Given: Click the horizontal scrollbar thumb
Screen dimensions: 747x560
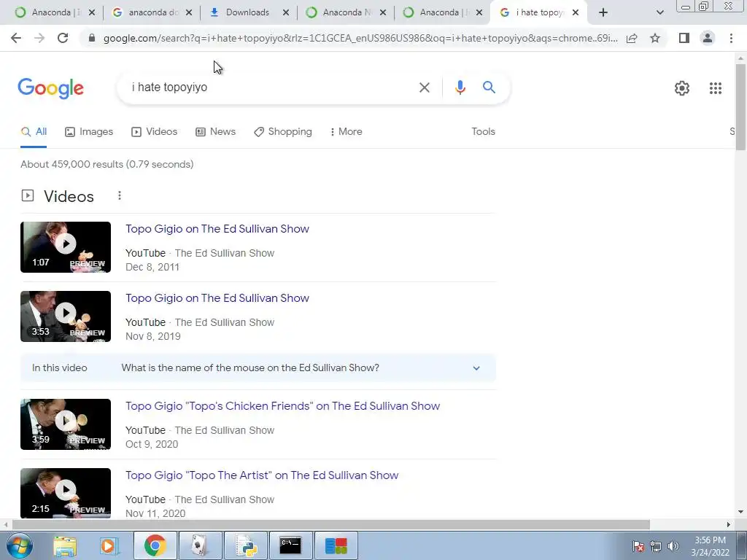Looking at the screenshot, I should tap(331, 525).
